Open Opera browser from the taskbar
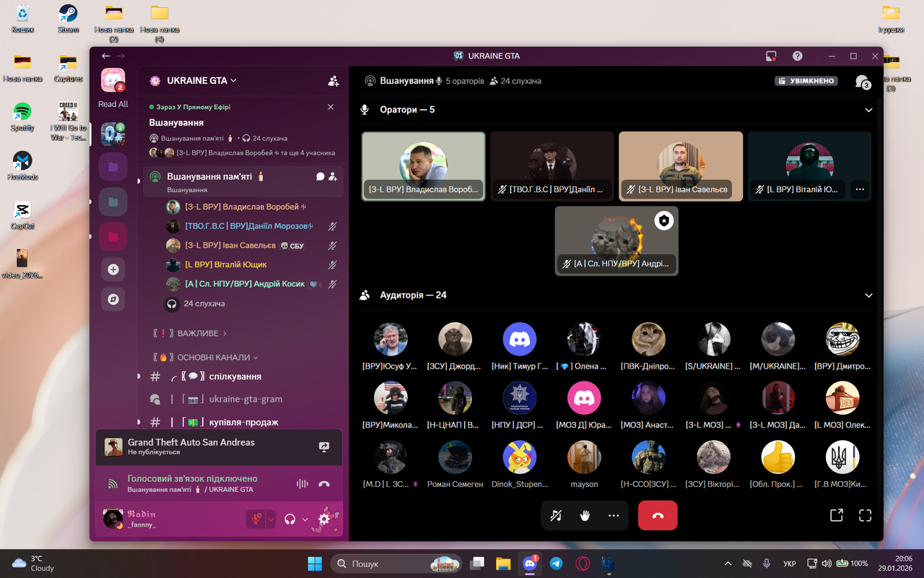The height and width of the screenshot is (578, 924). click(x=582, y=564)
